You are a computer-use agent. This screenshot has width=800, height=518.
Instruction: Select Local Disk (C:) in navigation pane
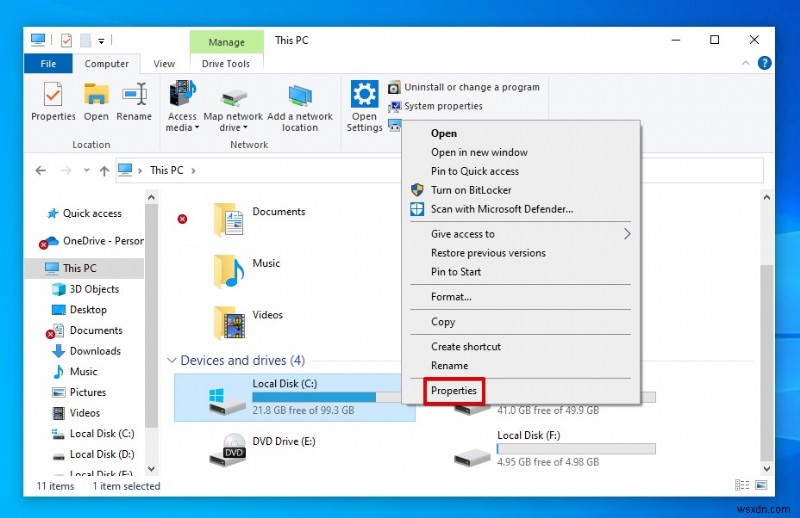click(x=102, y=434)
